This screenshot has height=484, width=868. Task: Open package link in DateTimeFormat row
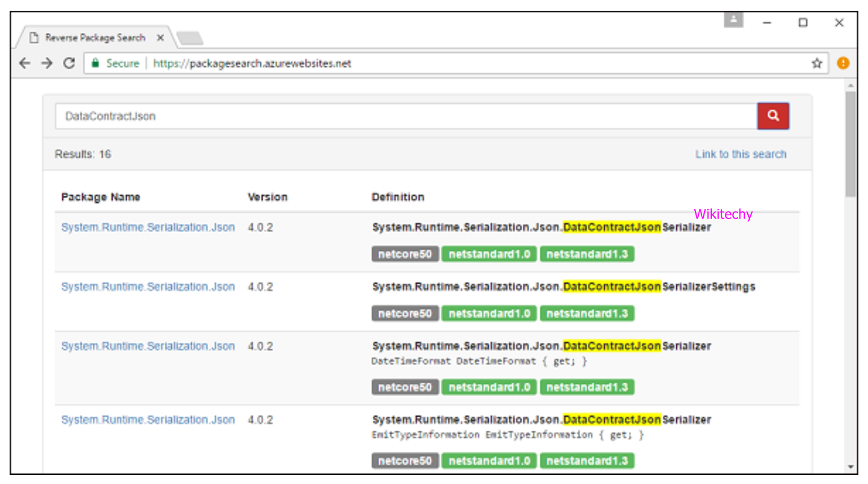tap(148, 346)
